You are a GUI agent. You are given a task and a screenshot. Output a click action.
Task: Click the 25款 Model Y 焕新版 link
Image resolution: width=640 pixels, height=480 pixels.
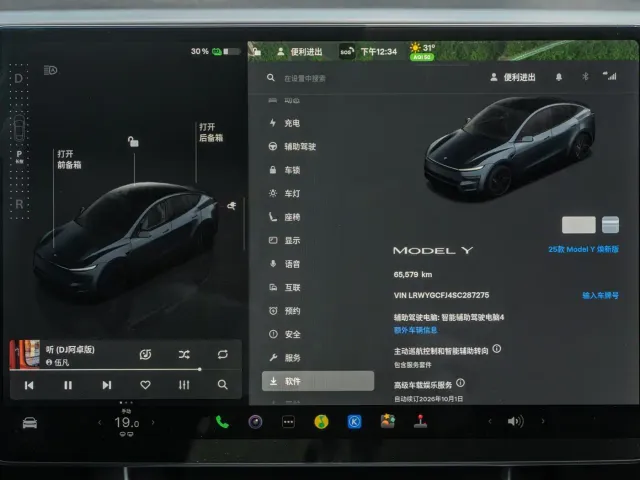[x=583, y=249]
